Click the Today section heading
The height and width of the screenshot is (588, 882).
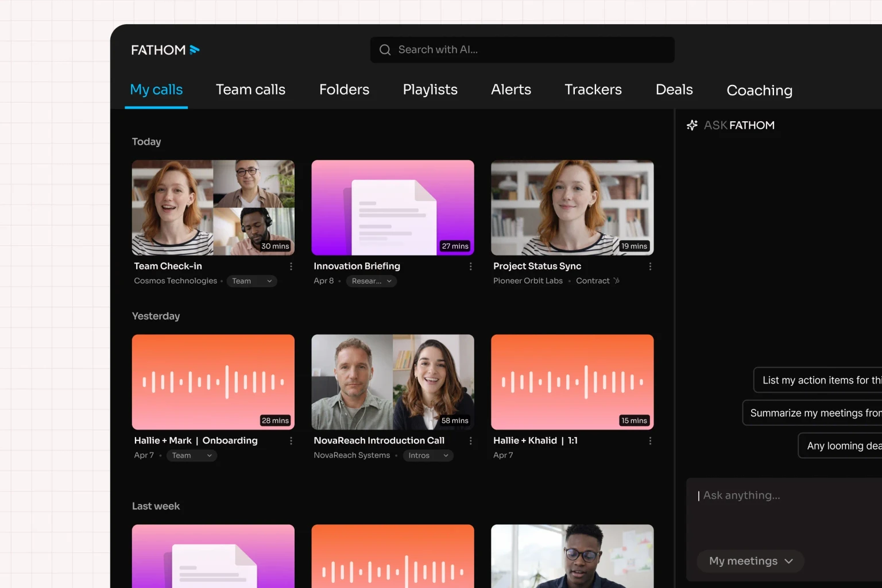pyautogui.click(x=146, y=142)
